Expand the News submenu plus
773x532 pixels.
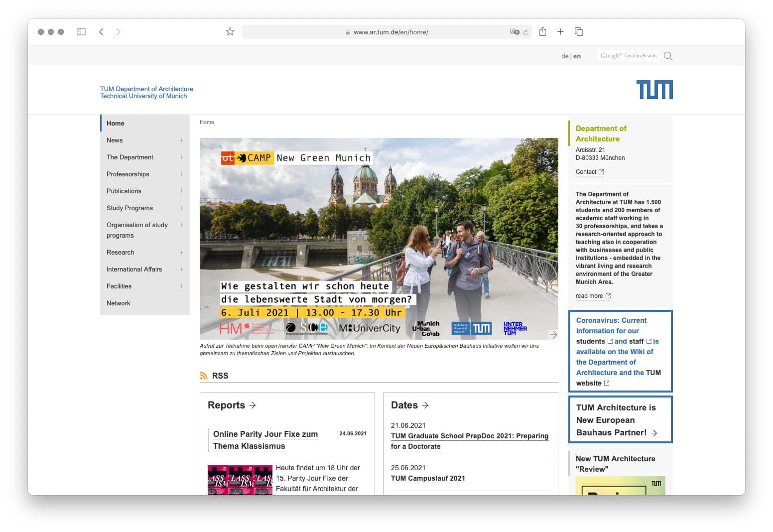[x=181, y=140]
